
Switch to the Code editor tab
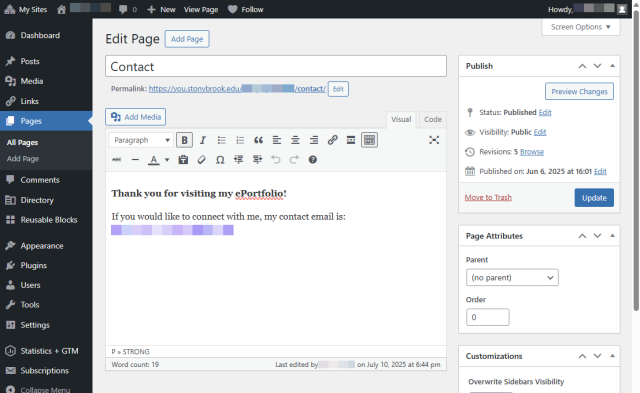pos(433,119)
